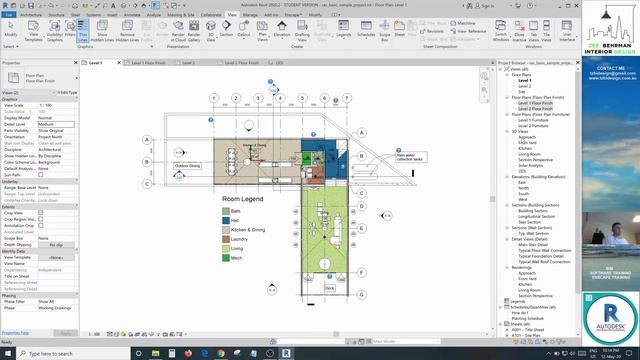Viewport: 640px width, 360px height.
Task: Close the Level 1 view tab
Action: (x=119, y=63)
